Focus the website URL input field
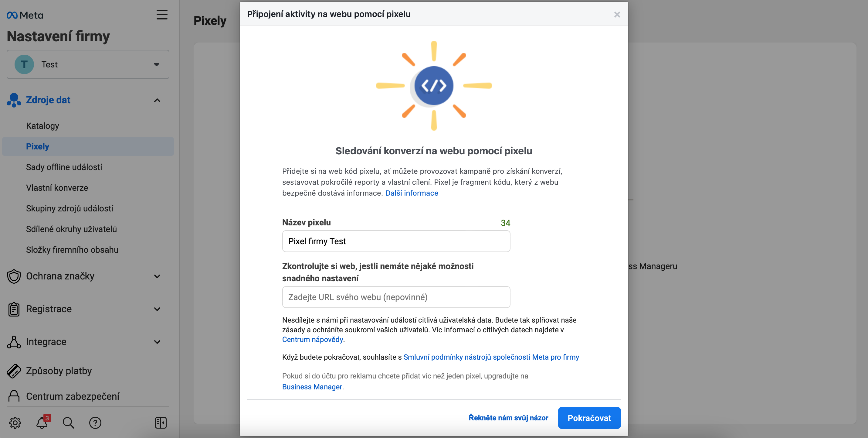 (396, 297)
